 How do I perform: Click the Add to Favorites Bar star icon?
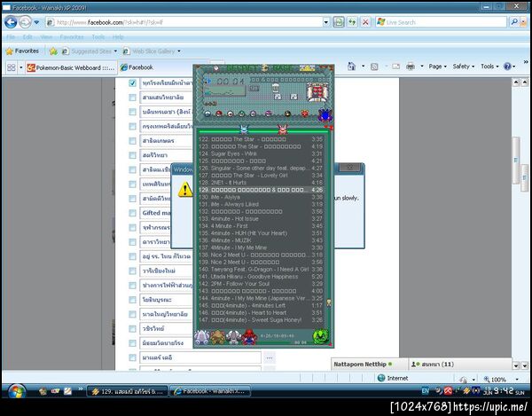click(x=53, y=51)
